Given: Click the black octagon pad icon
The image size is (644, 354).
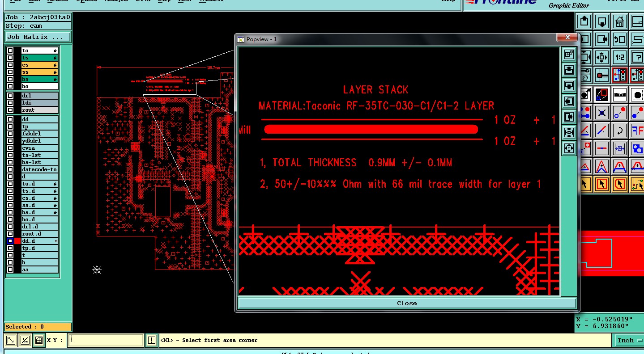Looking at the screenshot, I should tap(637, 94).
